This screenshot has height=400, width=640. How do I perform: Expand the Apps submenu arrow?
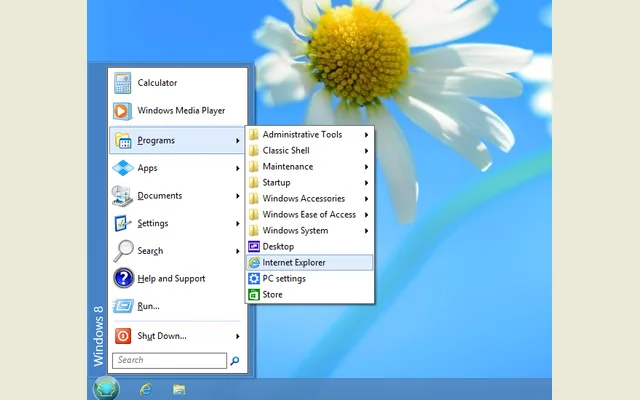tap(237, 168)
